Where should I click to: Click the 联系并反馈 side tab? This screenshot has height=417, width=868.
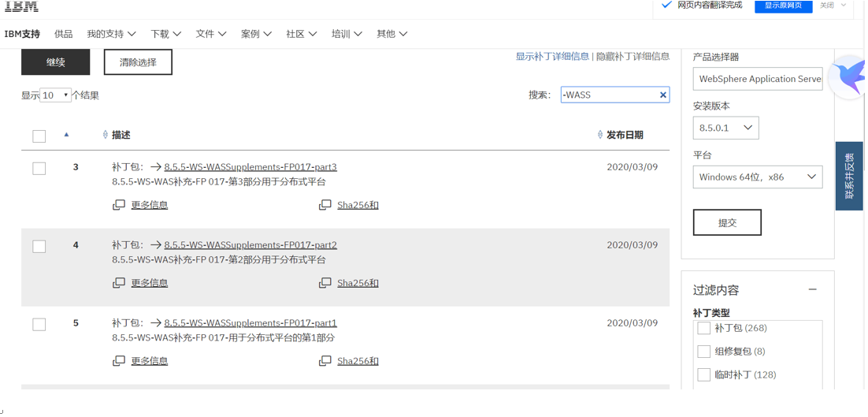pyautogui.click(x=849, y=176)
